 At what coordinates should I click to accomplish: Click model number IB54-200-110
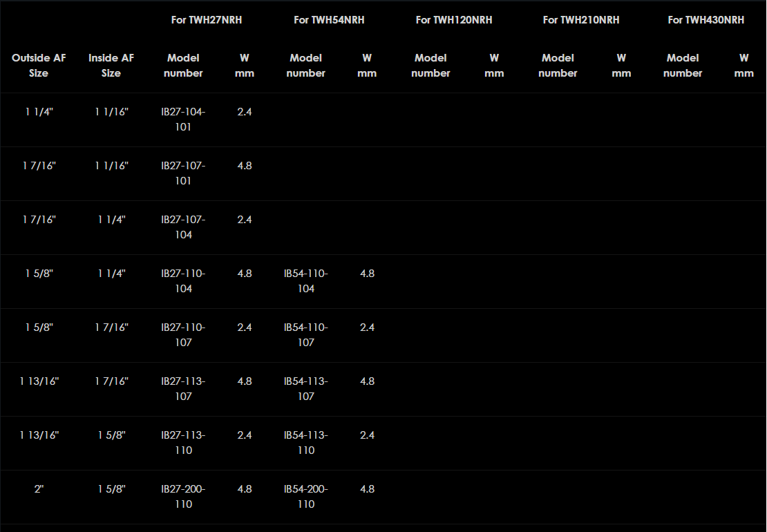pyautogui.click(x=305, y=497)
